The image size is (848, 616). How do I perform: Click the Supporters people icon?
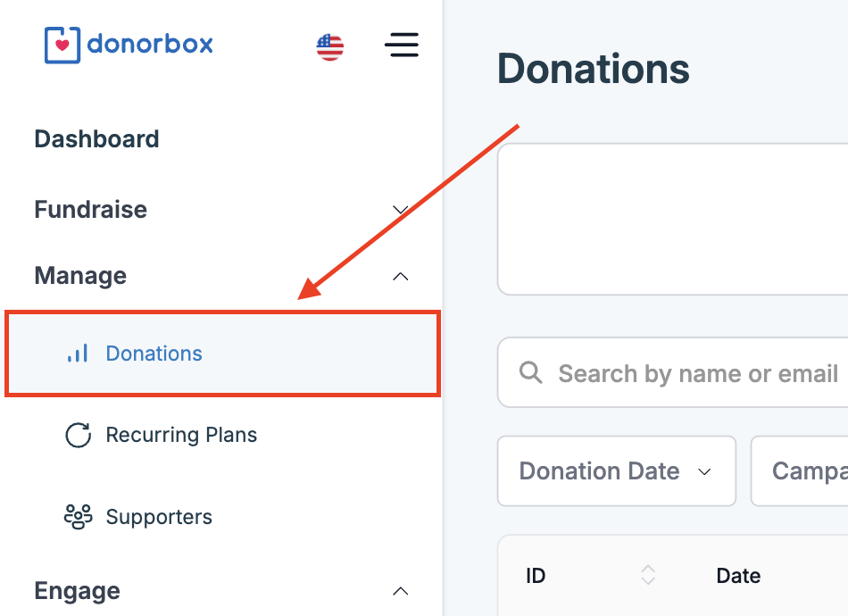(x=79, y=517)
